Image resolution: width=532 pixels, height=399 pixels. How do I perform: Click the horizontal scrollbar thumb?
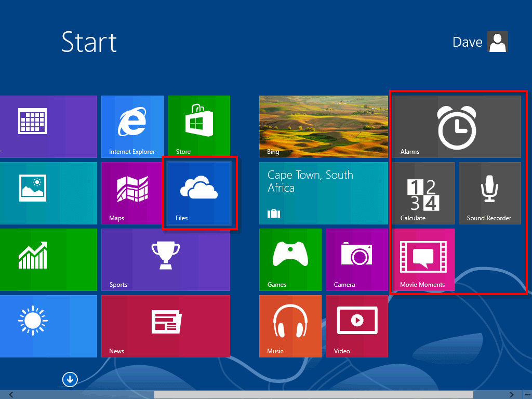[x=314, y=395]
